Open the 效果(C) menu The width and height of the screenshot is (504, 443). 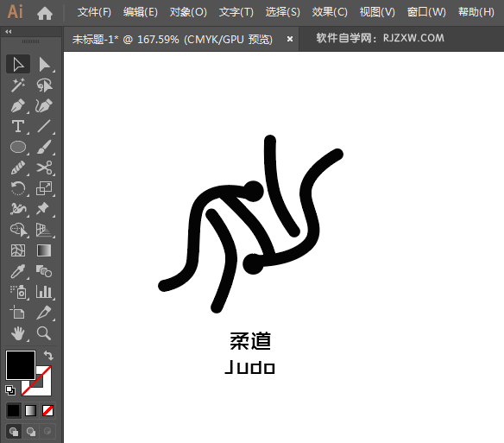(330, 12)
